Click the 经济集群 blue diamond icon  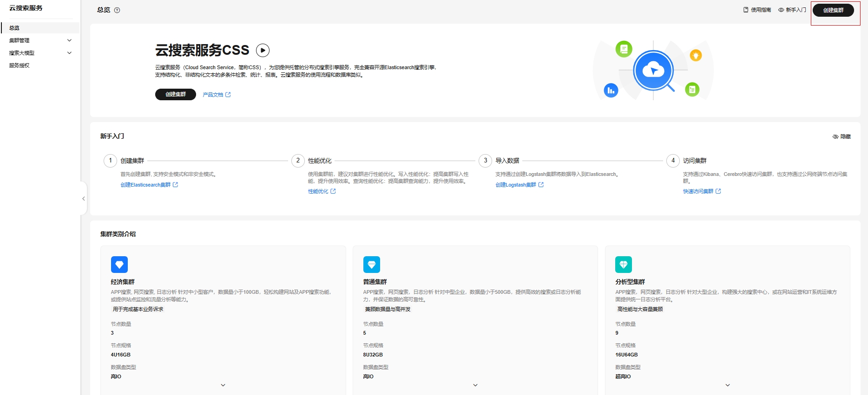[119, 265]
